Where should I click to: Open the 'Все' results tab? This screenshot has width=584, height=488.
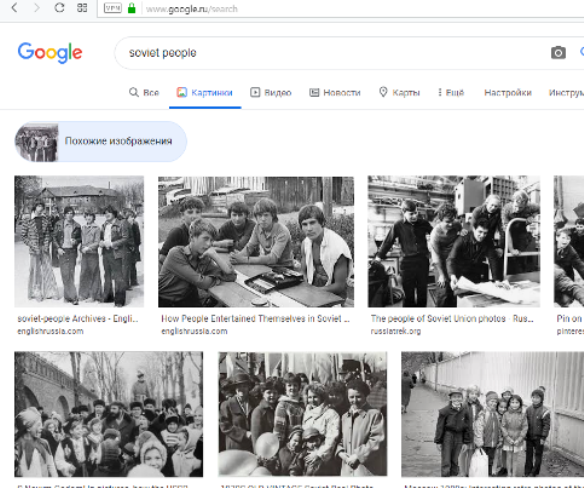click(x=144, y=92)
